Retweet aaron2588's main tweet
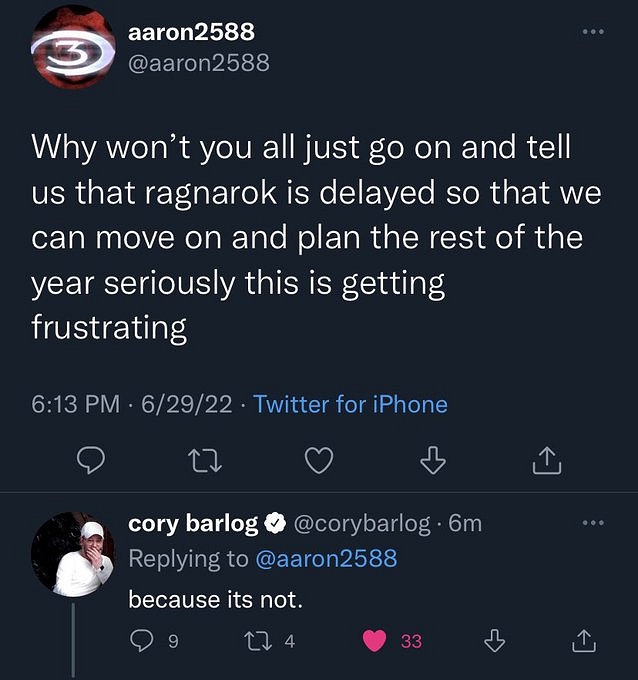The width and height of the screenshot is (638, 680). pyautogui.click(x=204, y=460)
